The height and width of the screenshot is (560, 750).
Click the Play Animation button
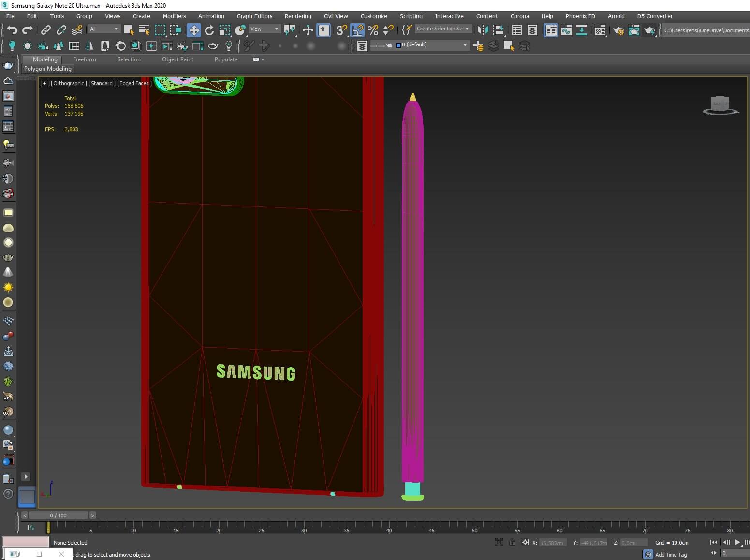click(737, 543)
